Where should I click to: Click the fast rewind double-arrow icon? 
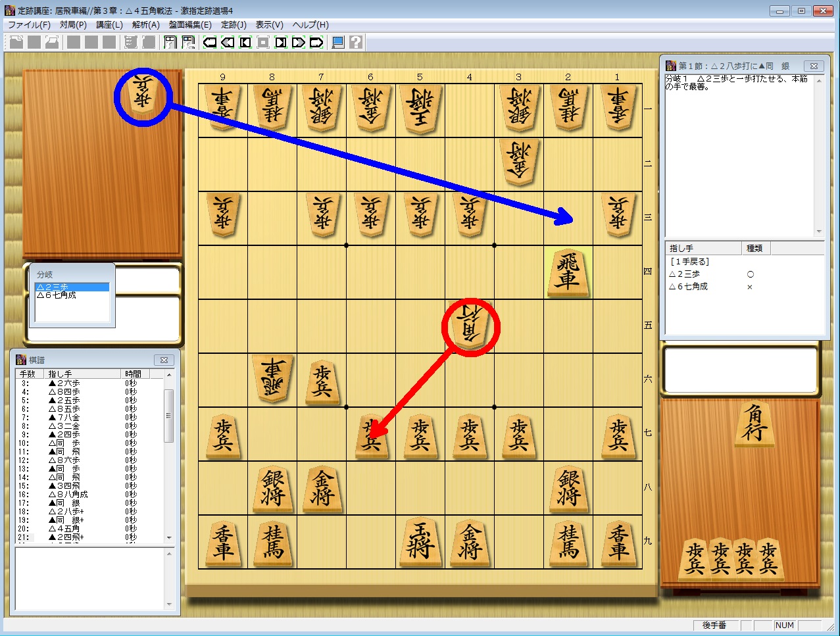228,43
